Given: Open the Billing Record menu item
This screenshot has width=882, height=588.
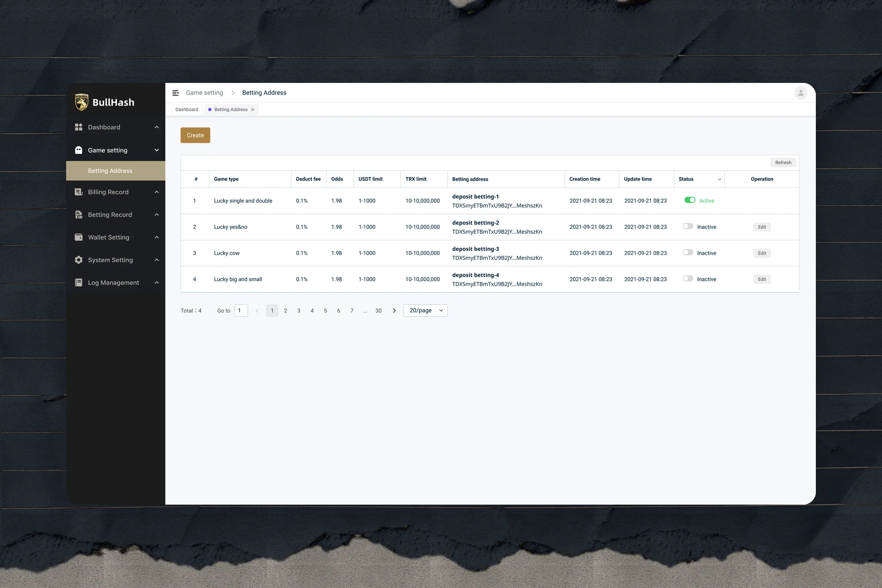Looking at the screenshot, I should (116, 192).
